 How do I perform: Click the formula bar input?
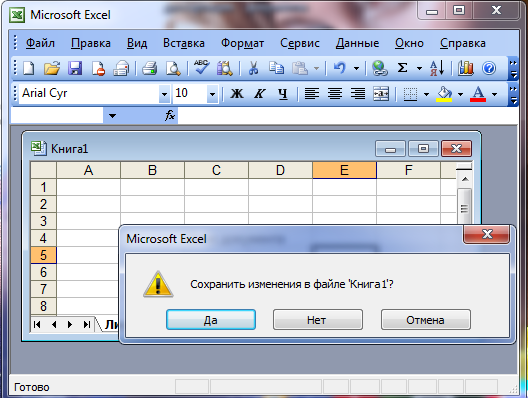tap(348, 116)
